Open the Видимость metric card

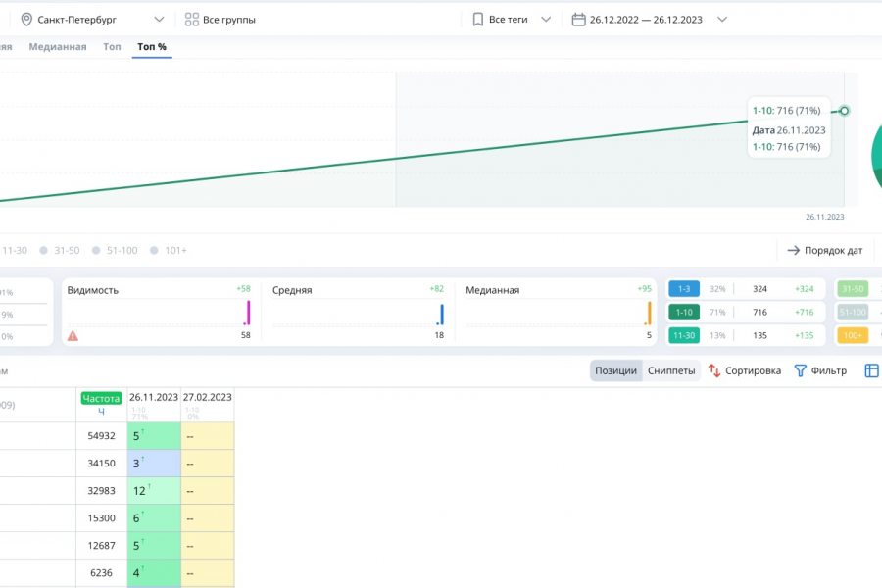pyautogui.click(x=159, y=312)
